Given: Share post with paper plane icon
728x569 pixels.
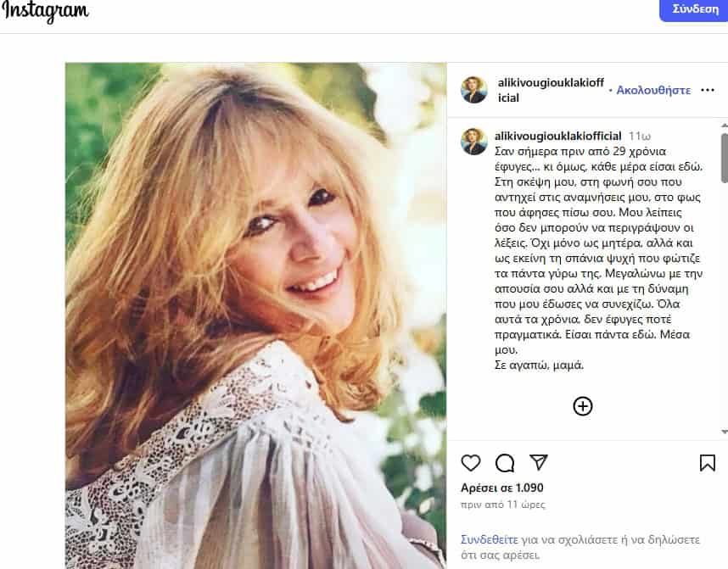Looking at the screenshot, I should click(538, 462).
